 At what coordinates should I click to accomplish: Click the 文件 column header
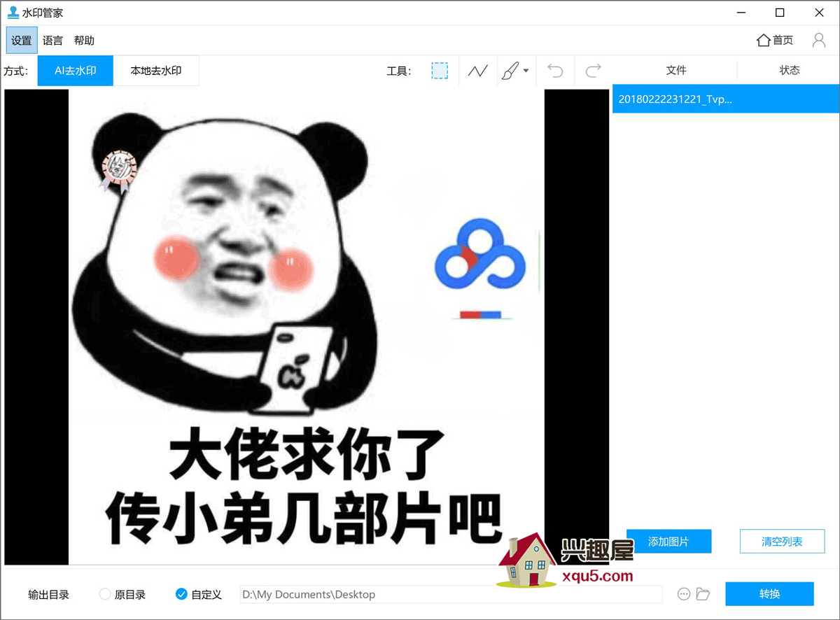[x=676, y=71]
